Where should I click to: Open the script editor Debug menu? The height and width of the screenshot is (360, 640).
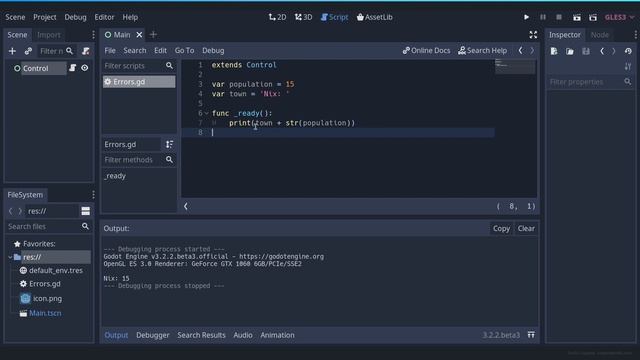tap(213, 51)
